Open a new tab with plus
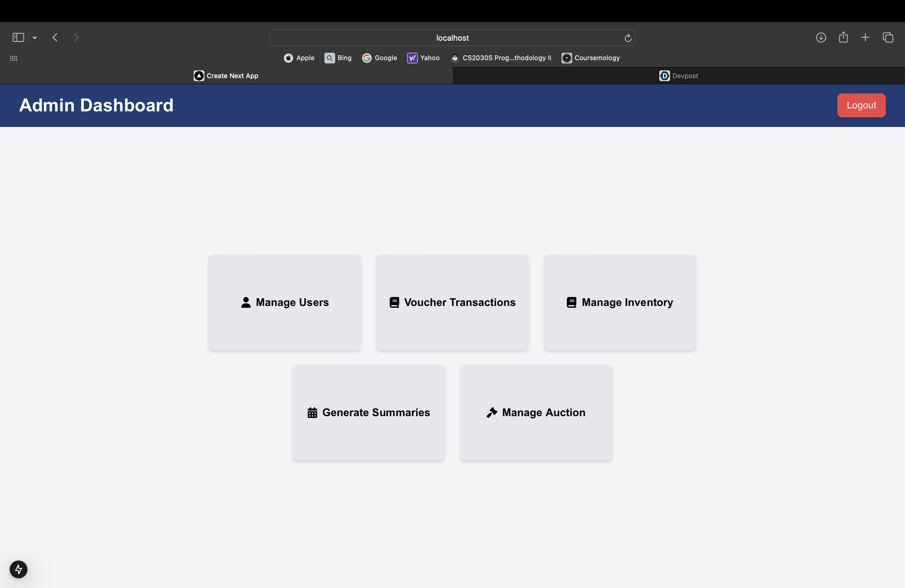Image resolution: width=905 pixels, height=588 pixels. 865,37
